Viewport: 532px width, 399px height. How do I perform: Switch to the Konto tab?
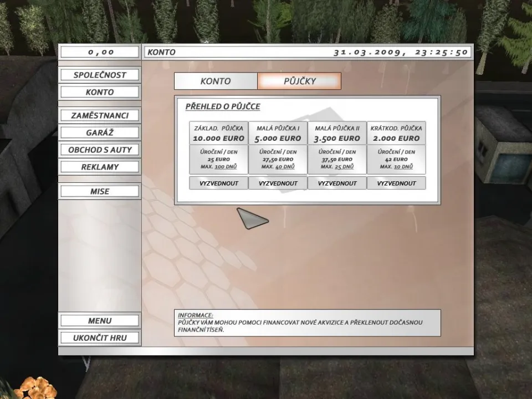pos(216,81)
